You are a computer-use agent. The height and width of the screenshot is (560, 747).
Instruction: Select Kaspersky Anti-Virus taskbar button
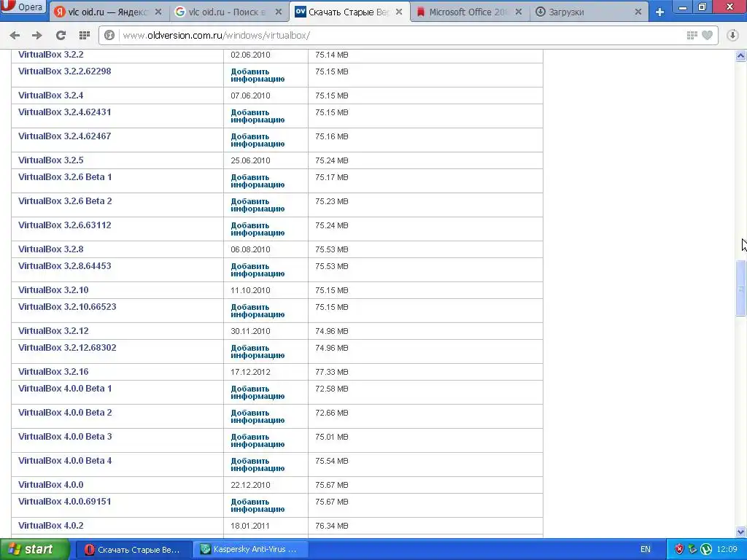[251, 550]
